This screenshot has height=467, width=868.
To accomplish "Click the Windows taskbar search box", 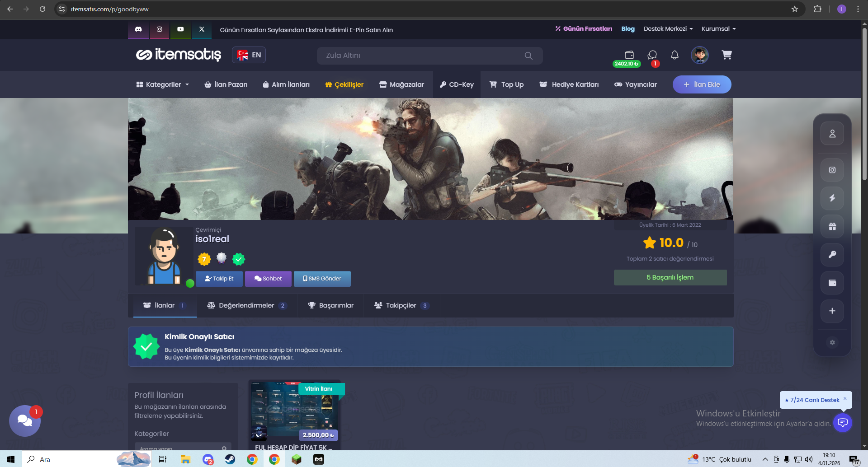I will point(86,459).
